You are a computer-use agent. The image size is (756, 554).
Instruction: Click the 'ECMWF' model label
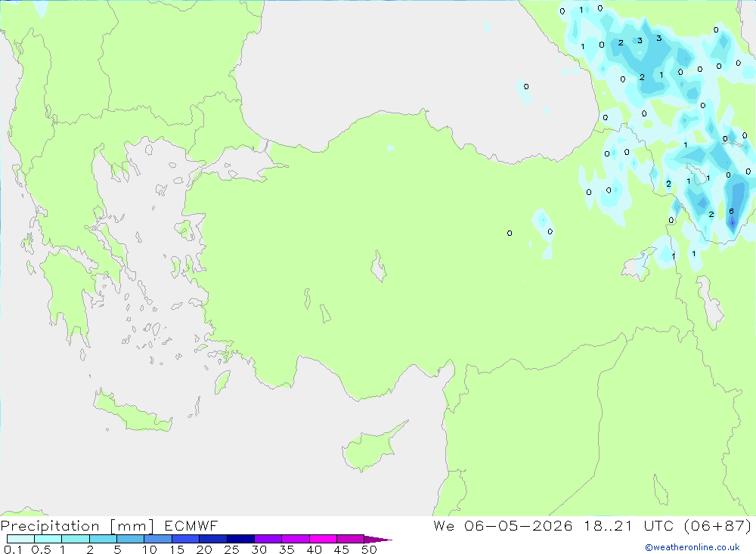191,525
